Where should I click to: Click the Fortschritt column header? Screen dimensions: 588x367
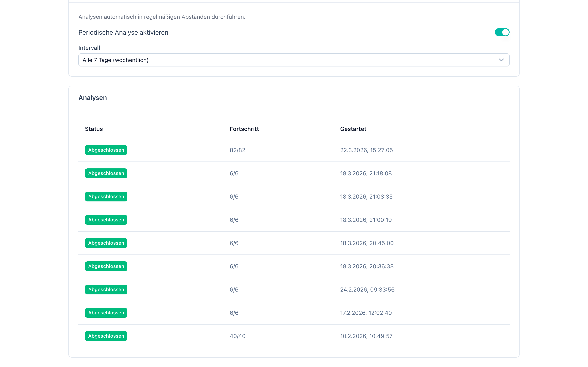(244, 129)
